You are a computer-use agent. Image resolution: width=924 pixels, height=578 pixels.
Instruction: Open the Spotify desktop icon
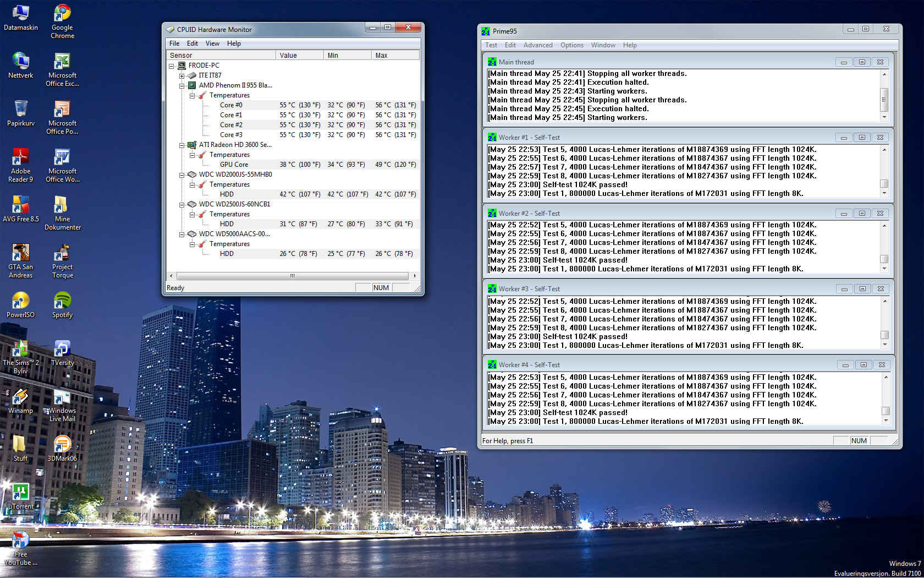[62, 305]
